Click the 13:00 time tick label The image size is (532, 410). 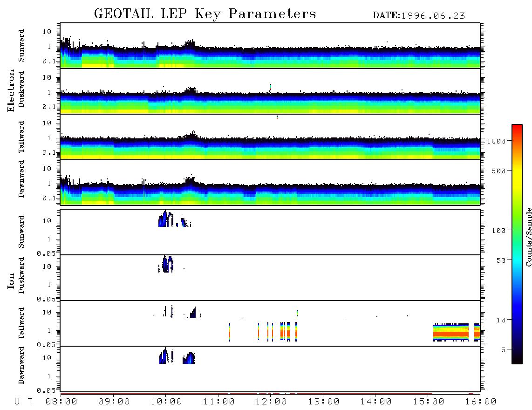324,402
